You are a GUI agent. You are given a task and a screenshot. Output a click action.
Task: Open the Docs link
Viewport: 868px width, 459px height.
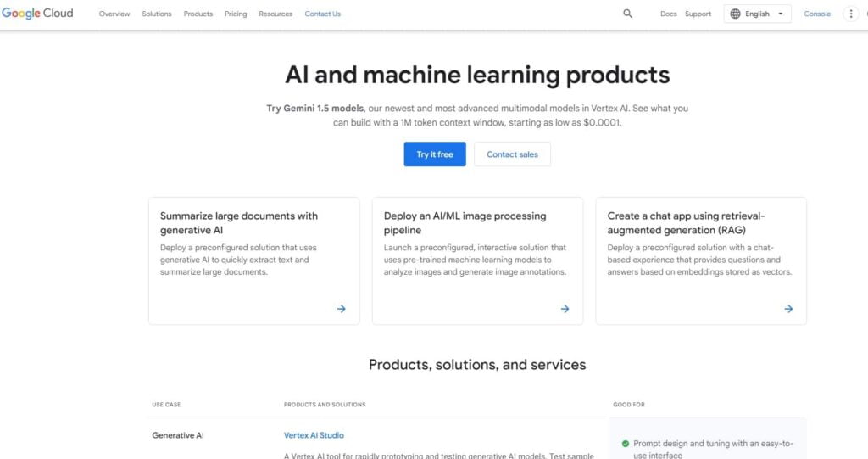[668, 14]
